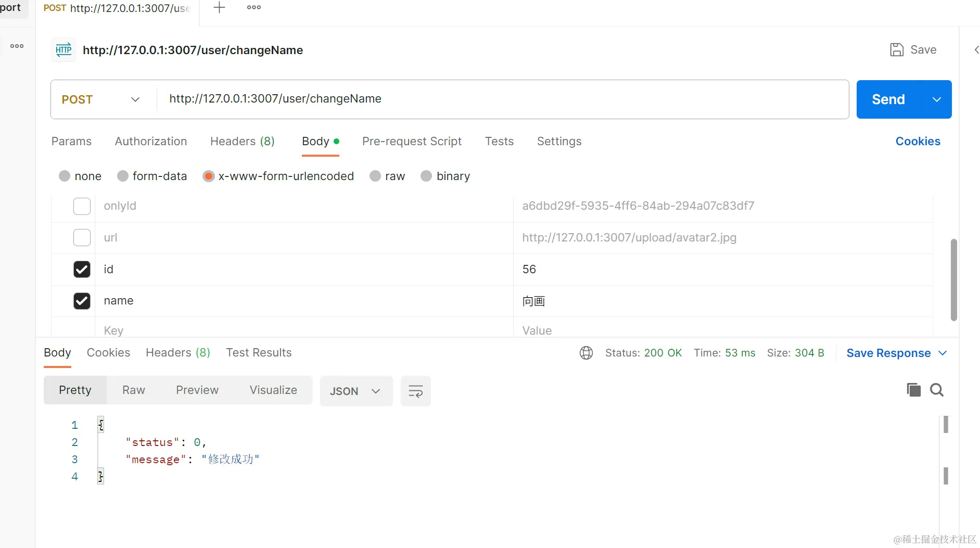Toggle line wrapping in the response viewer
Viewport: 980px width, 548px height.
[415, 391]
